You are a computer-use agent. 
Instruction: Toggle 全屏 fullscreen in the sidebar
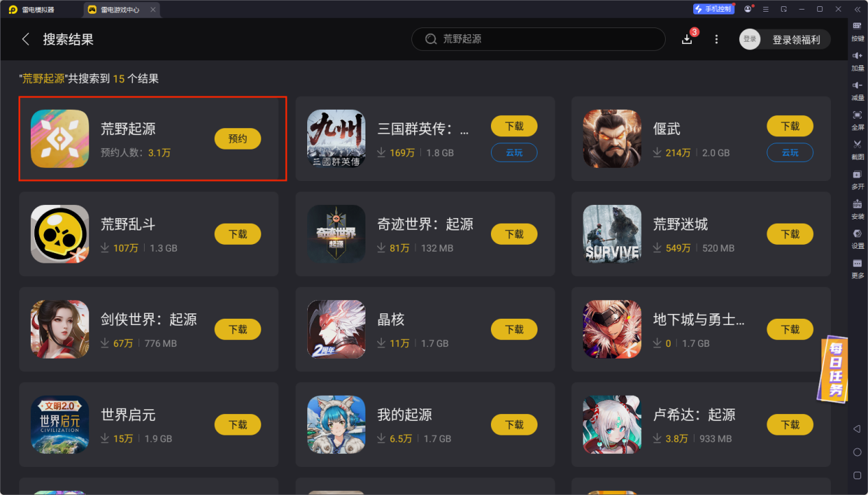click(x=857, y=119)
